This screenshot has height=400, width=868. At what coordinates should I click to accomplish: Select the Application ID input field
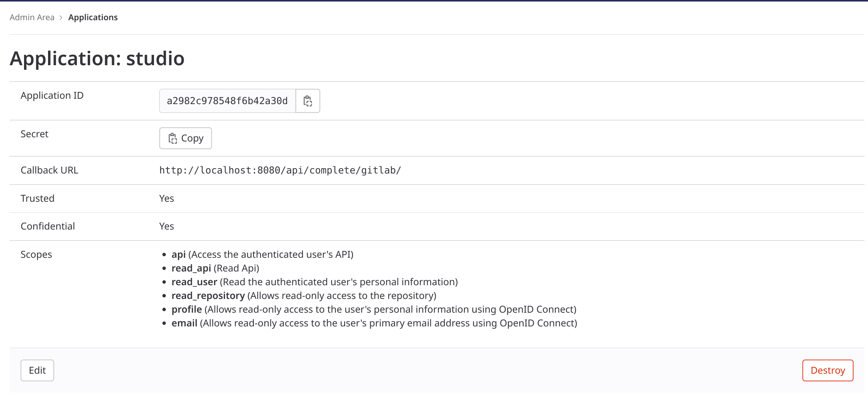point(228,101)
